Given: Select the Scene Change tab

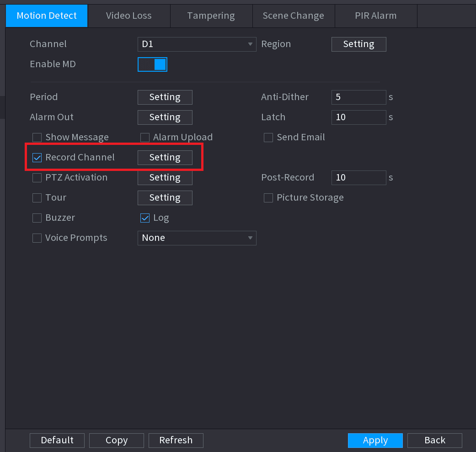Looking at the screenshot, I should (293, 16).
